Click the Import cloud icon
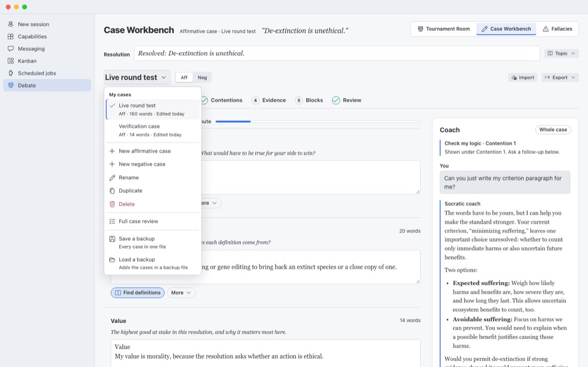This screenshot has height=367, width=588. (x=514, y=77)
